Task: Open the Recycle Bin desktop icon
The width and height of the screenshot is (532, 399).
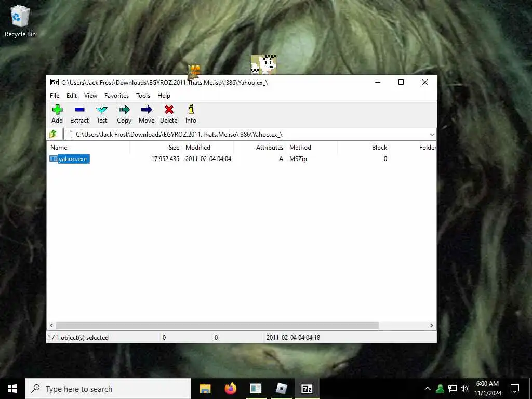Action: click(x=20, y=21)
